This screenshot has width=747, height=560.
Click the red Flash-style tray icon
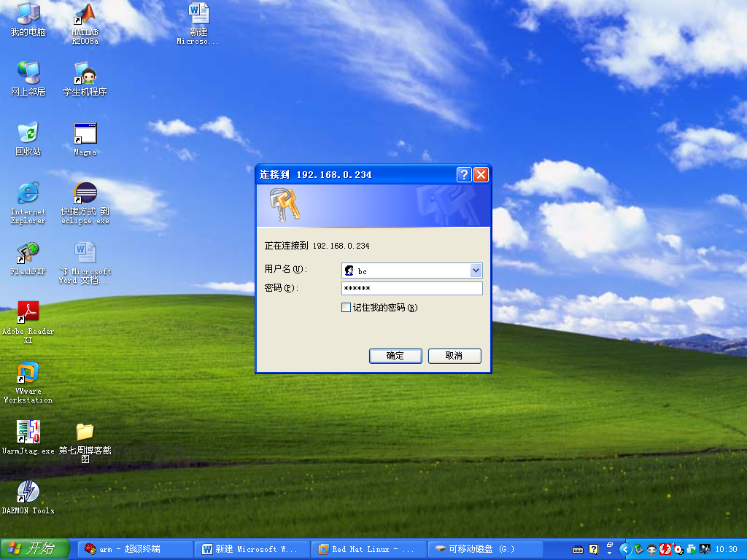665,550
